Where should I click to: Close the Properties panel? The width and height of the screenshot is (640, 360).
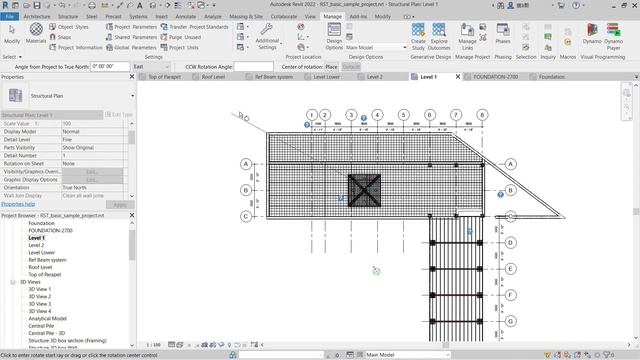tap(132, 77)
